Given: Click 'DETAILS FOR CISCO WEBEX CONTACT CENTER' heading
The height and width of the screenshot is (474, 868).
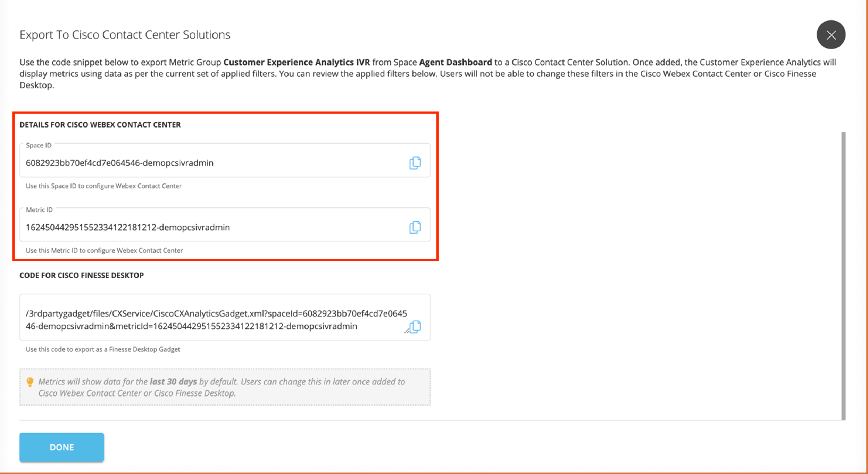Looking at the screenshot, I should coord(100,125).
